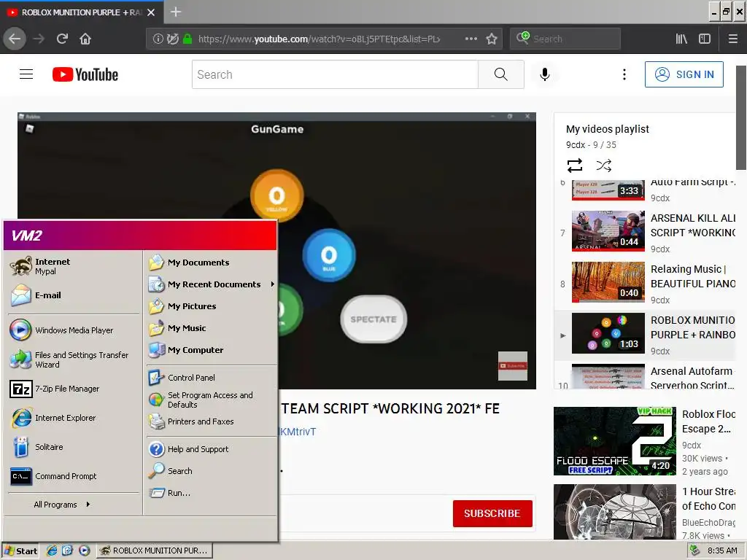Viewport: 747px width, 560px height.
Task: Click the browser back arrow button
Action: pyautogui.click(x=15, y=39)
